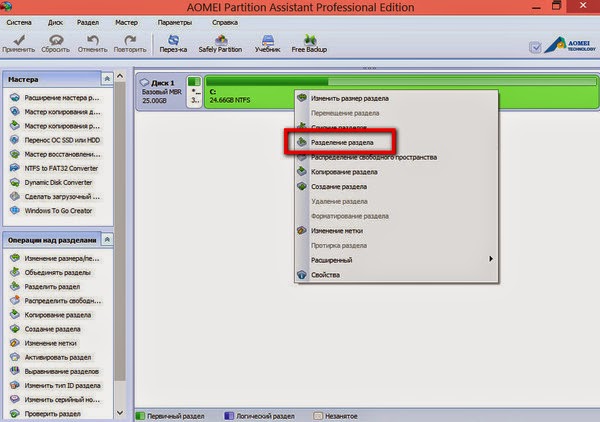Click the Перез-ка (Reload) toolbar icon
This screenshot has width=600, height=422.
[173, 43]
